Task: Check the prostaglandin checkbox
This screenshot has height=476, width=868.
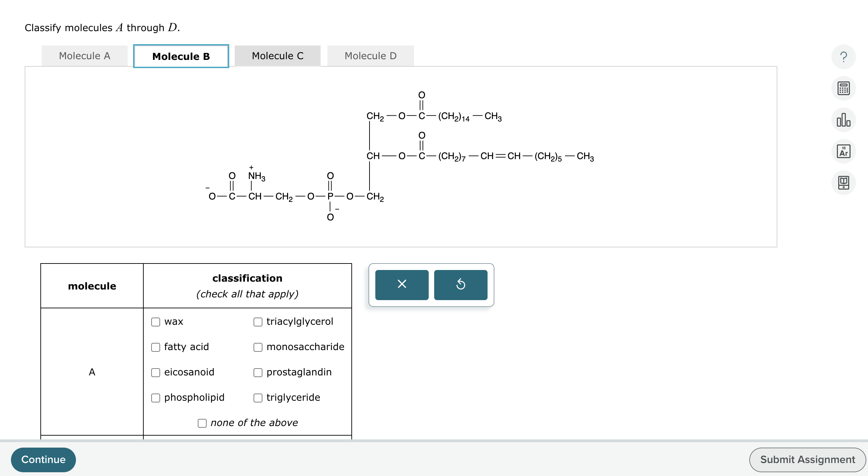Action: [258, 372]
